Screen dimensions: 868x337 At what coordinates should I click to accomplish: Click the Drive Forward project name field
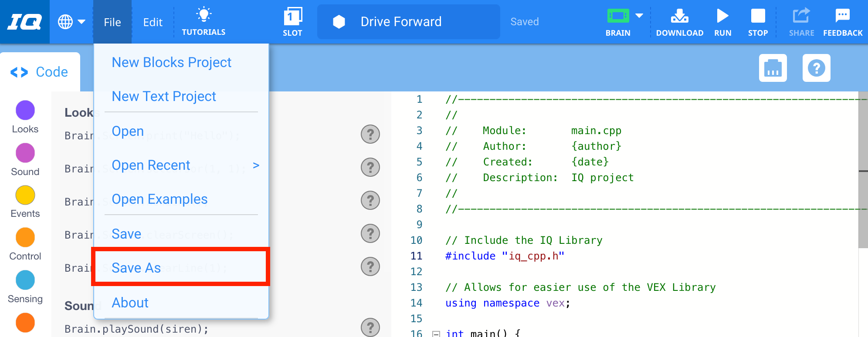tap(408, 22)
